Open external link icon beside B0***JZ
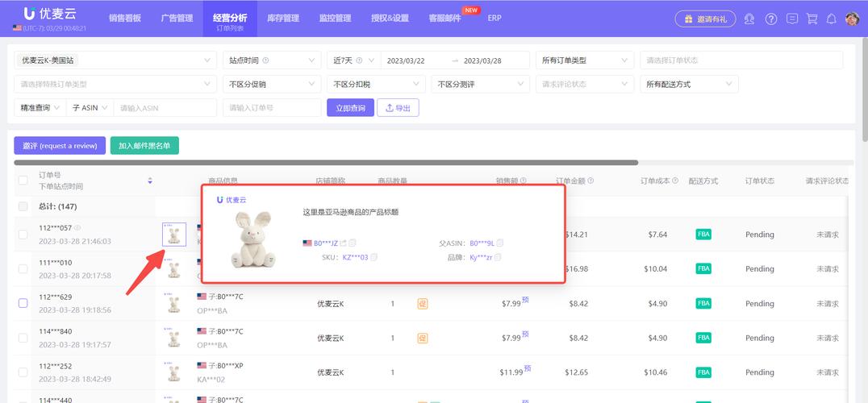The width and height of the screenshot is (868, 403). pyautogui.click(x=343, y=243)
